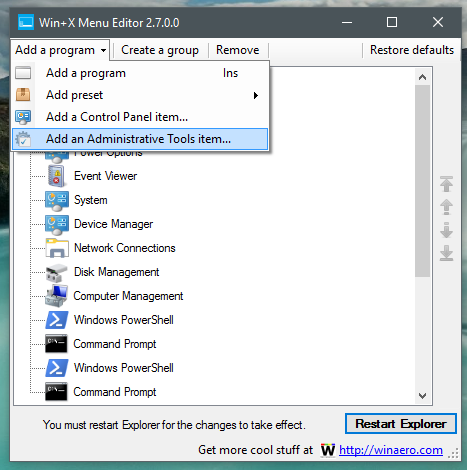Click the last Command Prompt icon
The width and height of the screenshot is (467, 470).
pyautogui.click(x=56, y=392)
